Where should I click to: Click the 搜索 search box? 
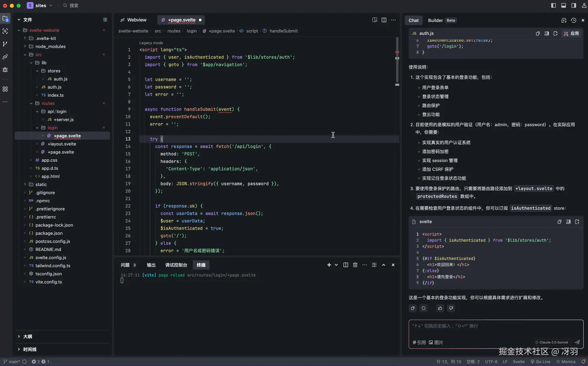[x=71, y=5]
